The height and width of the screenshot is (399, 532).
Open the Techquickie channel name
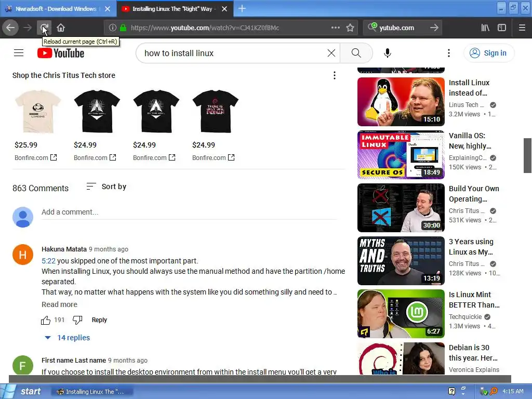coord(465,316)
